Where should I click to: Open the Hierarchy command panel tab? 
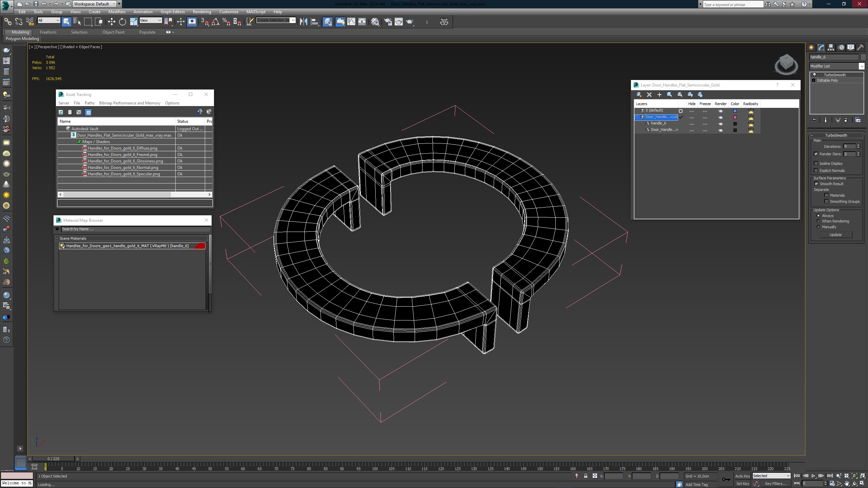pyautogui.click(x=831, y=47)
